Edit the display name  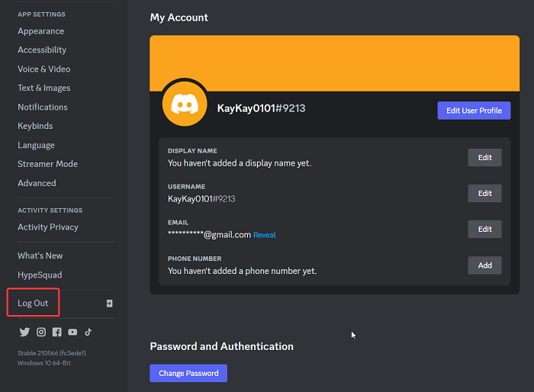coord(484,157)
